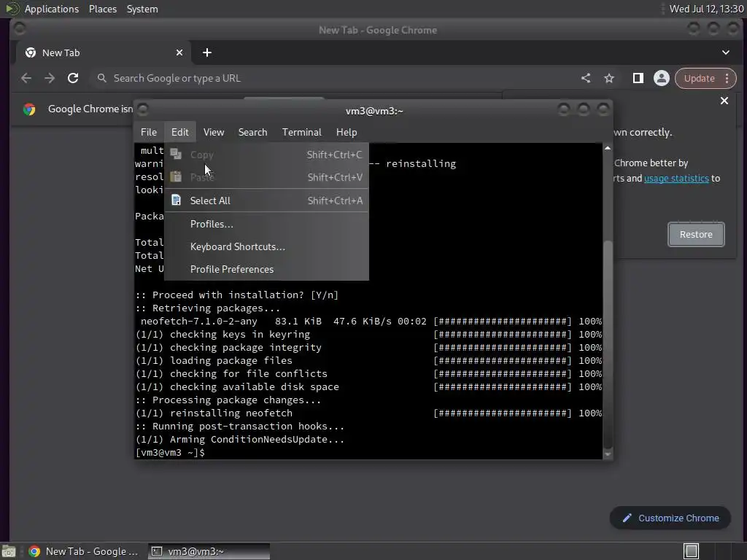Open the Chrome side panel icon

click(638, 78)
